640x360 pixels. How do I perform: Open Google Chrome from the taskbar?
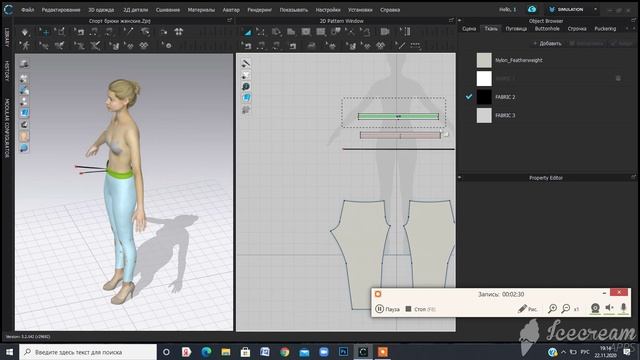pos(284,352)
